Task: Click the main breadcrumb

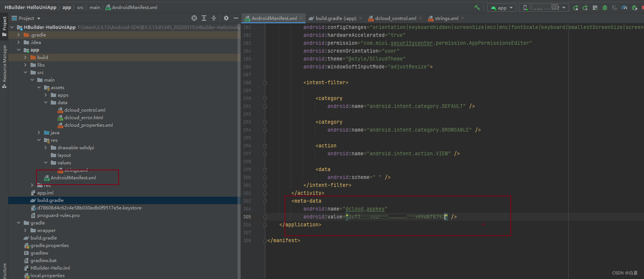Action: click(95, 7)
